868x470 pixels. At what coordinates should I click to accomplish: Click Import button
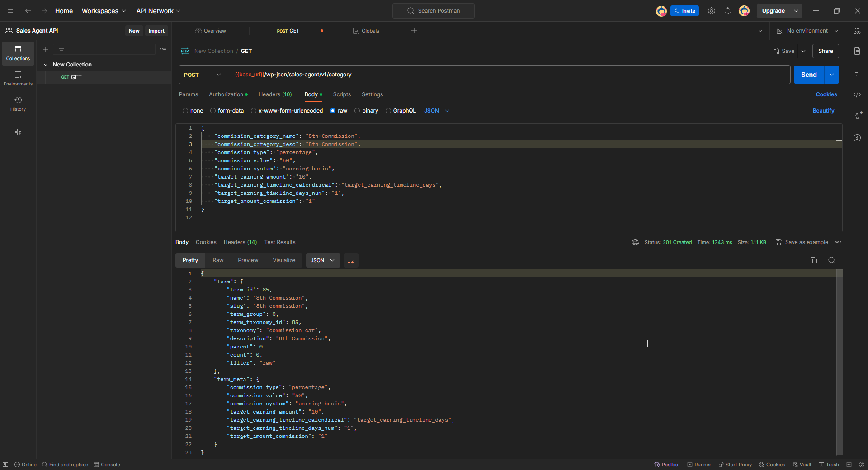point(156,31)
